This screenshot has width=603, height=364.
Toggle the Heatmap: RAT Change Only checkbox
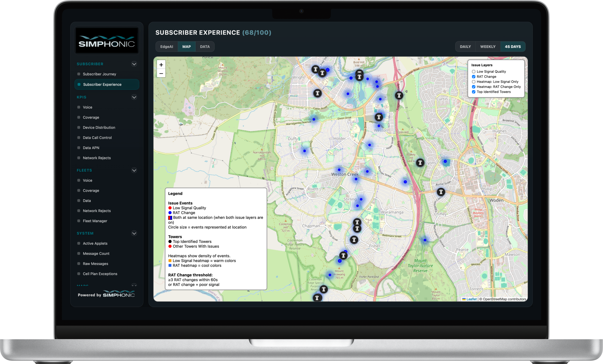coord(473,87)
